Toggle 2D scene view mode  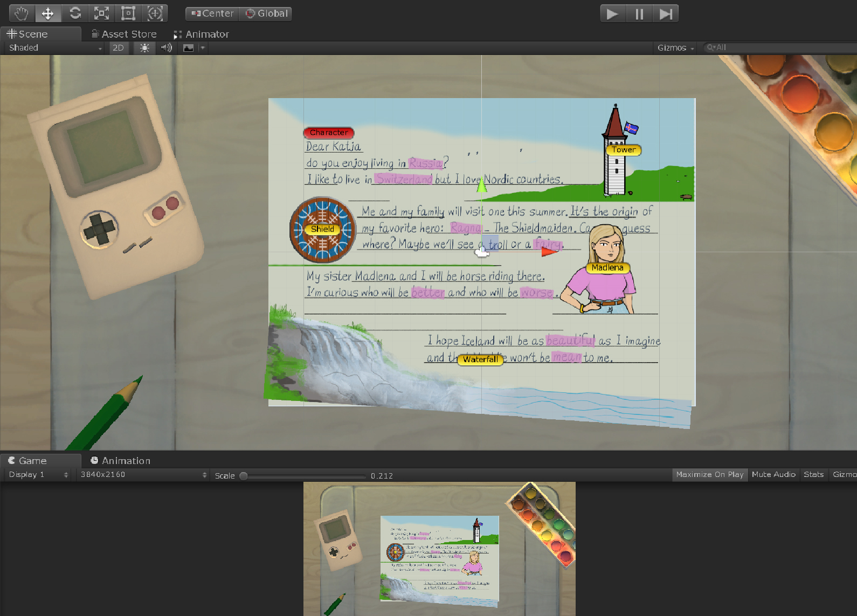pos(118,47)
